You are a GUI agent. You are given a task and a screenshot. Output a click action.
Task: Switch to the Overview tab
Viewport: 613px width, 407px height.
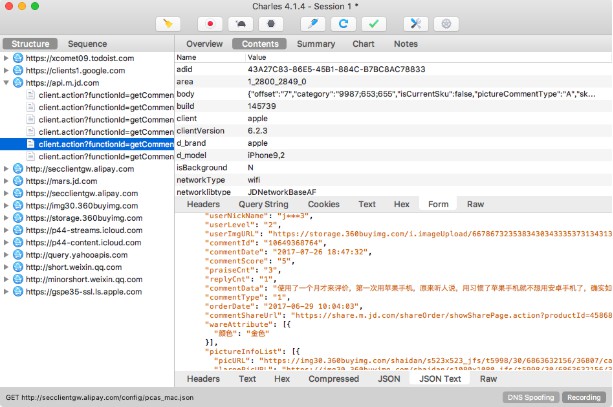click(204, 44)
